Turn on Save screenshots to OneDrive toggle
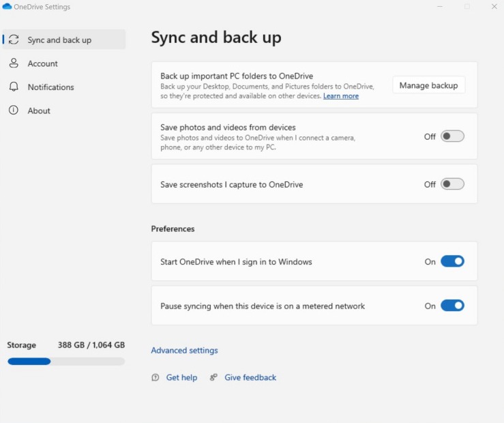 coord(452,184)
